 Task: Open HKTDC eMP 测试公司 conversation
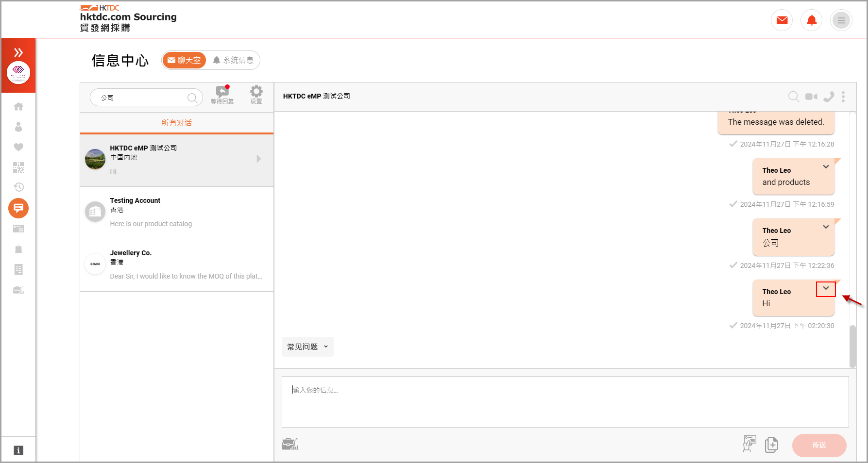click(177, 160)
